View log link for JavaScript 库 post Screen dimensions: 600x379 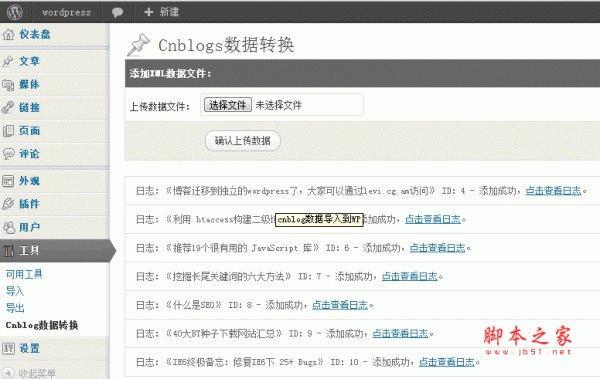(437, 248)
